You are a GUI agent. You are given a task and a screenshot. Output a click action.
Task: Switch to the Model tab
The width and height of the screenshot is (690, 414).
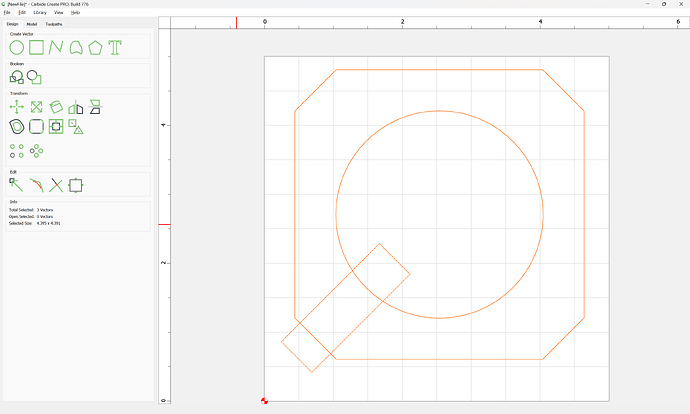32,24
